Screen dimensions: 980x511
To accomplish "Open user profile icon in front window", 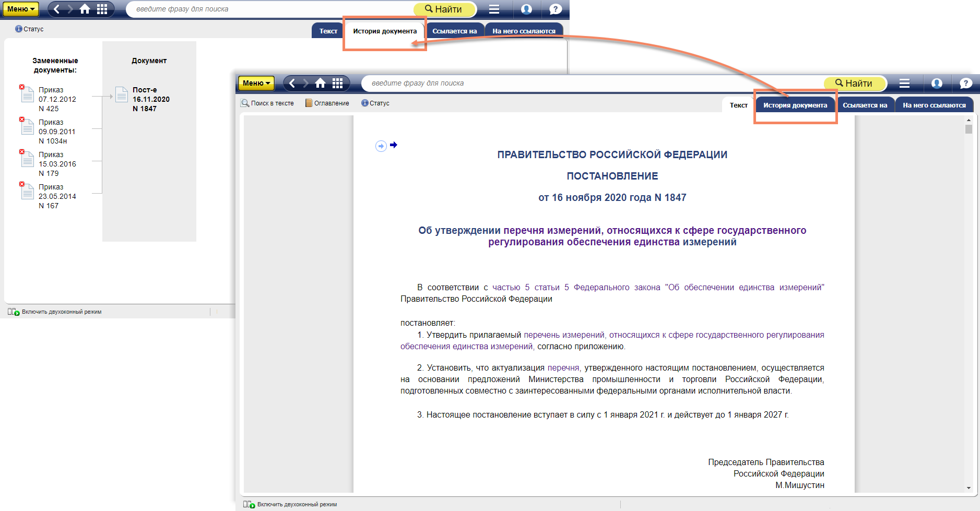I will (937, 83).
